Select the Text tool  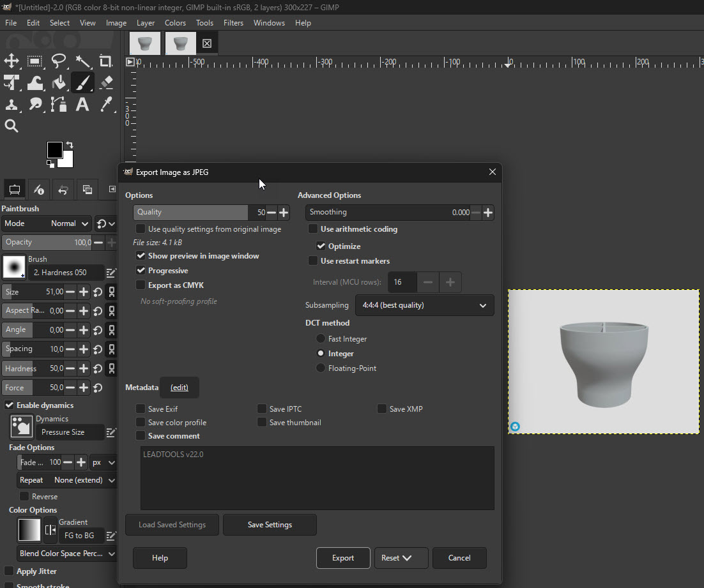click(x=82, y=104)
